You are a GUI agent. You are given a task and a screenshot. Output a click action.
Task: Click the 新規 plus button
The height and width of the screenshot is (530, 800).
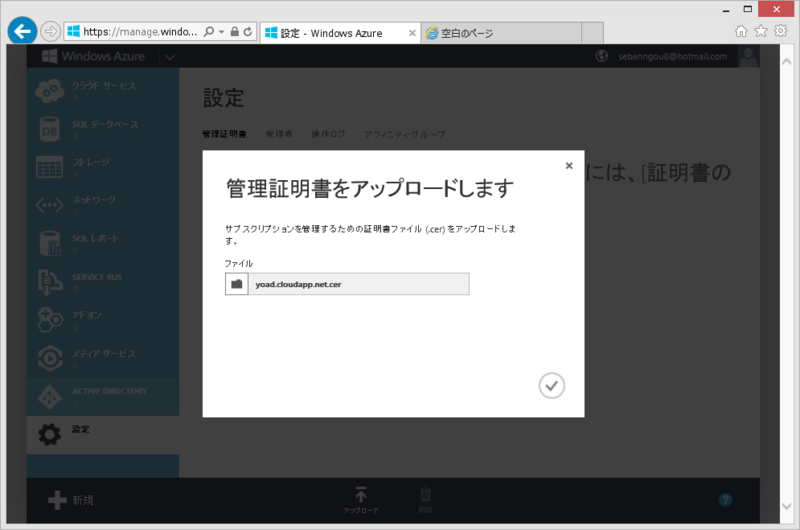(x=70, y=500)
